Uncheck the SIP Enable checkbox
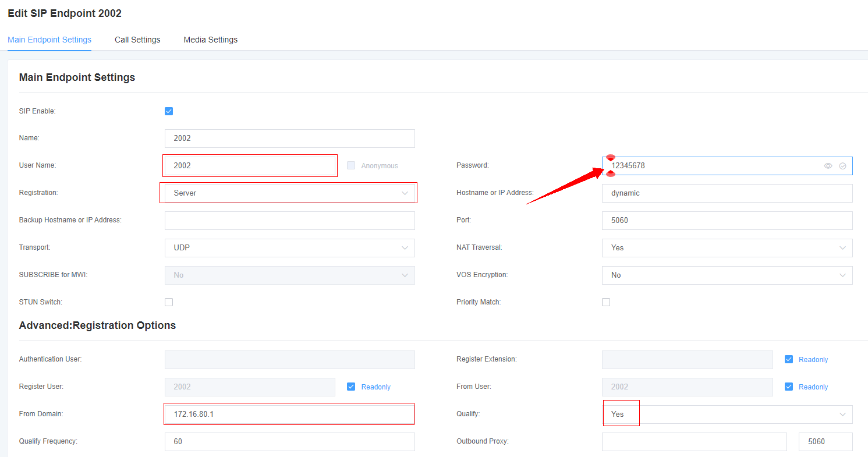Viewport: 868px width, 457px height. point(169,111)
